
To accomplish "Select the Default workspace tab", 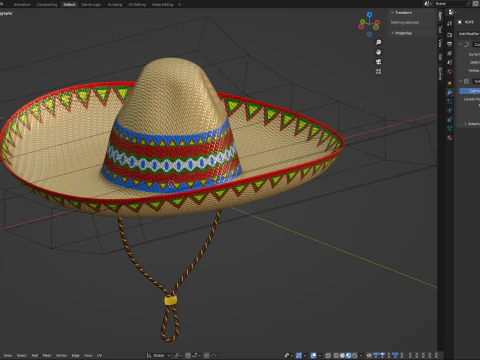I will (69, 5).
